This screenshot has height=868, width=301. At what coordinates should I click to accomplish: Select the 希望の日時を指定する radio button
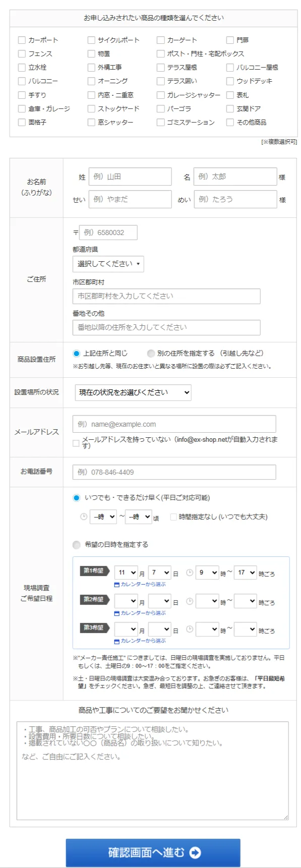tap(77, 545)
